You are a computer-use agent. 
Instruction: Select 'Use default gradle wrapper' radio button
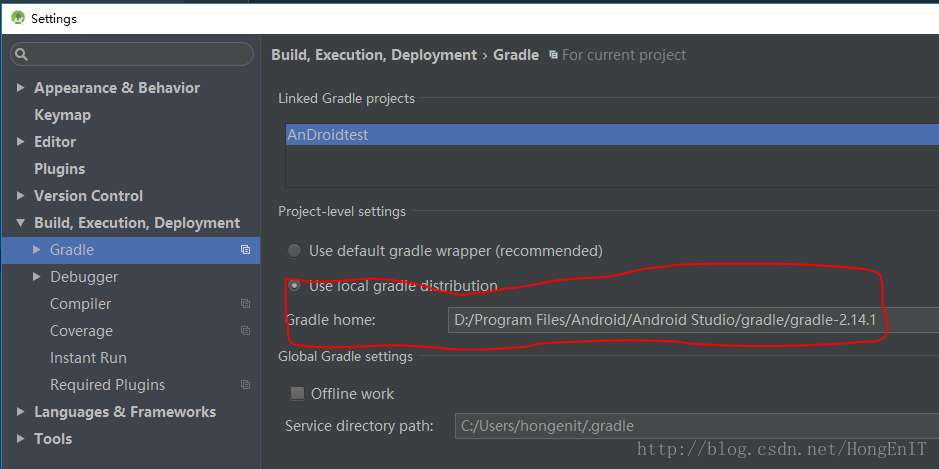[294, 251]
